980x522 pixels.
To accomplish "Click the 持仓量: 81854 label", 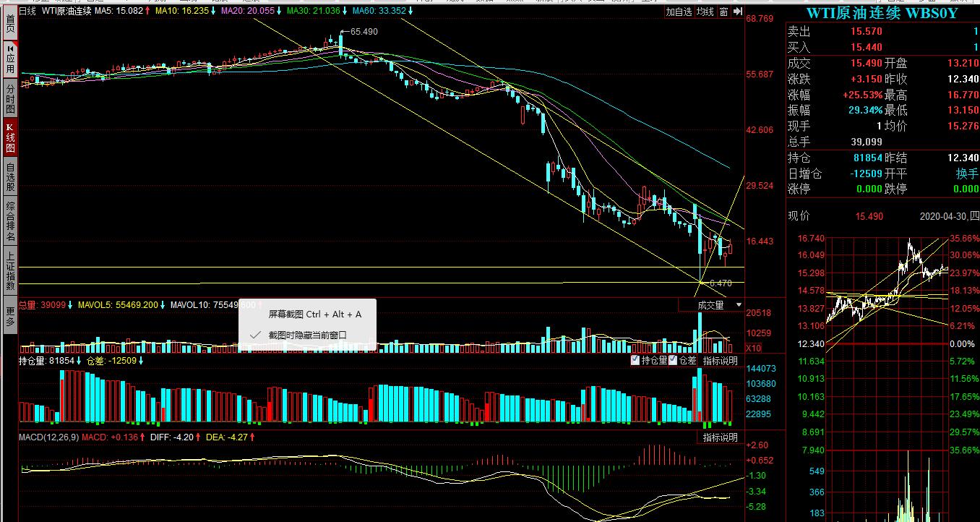I will coord(47,360).
